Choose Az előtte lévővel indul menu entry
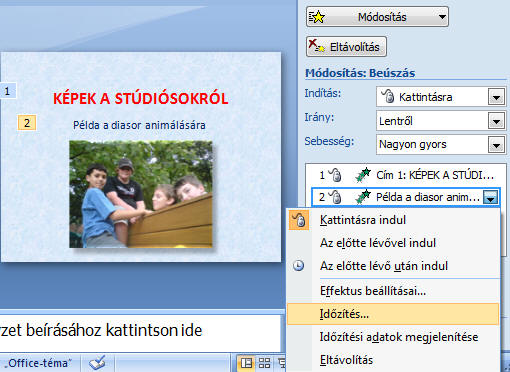 393,243
